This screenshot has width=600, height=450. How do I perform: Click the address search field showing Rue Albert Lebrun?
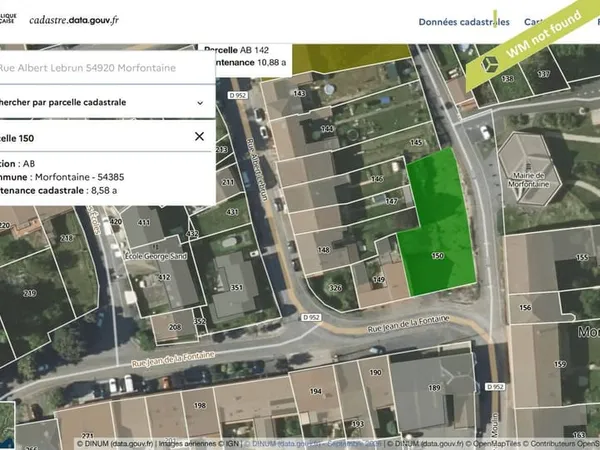tap(107, 68)
